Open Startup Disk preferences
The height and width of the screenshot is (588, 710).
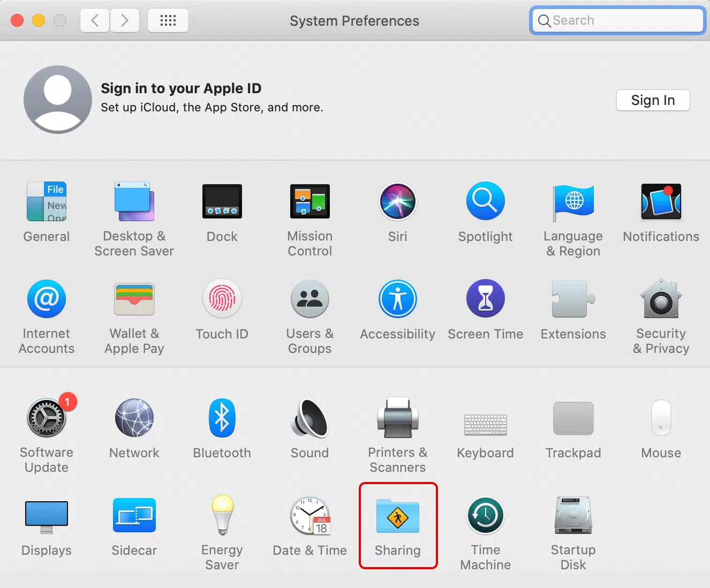point(573,515)
